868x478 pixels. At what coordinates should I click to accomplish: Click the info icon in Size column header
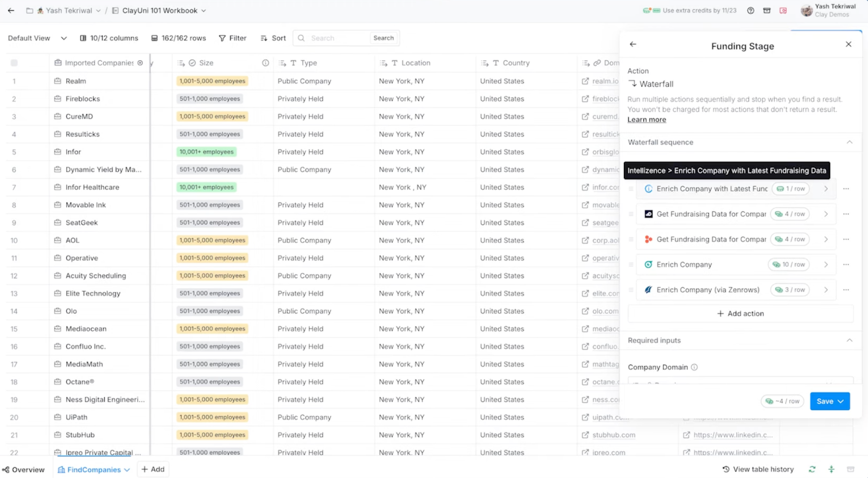[265, 63]
